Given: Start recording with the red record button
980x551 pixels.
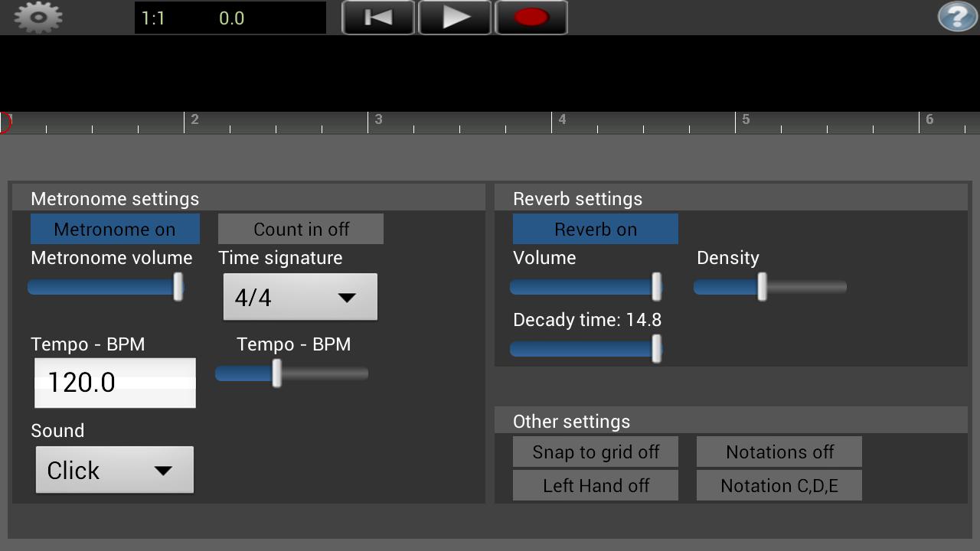Looking at the screenshot, I should pos(531,18).
